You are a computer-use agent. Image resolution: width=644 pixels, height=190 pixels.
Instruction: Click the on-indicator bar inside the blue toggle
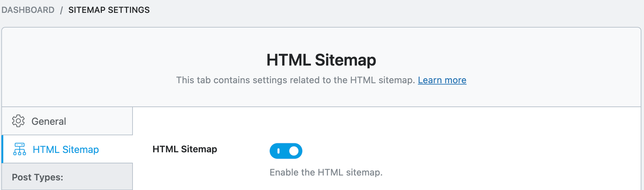279,151
